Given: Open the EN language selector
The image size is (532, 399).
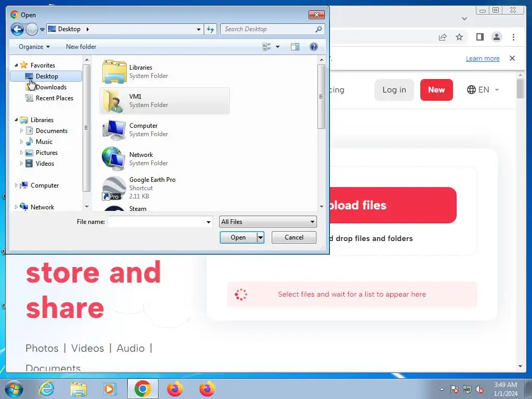Looking at the screenshot, I should tap(483, 90).
